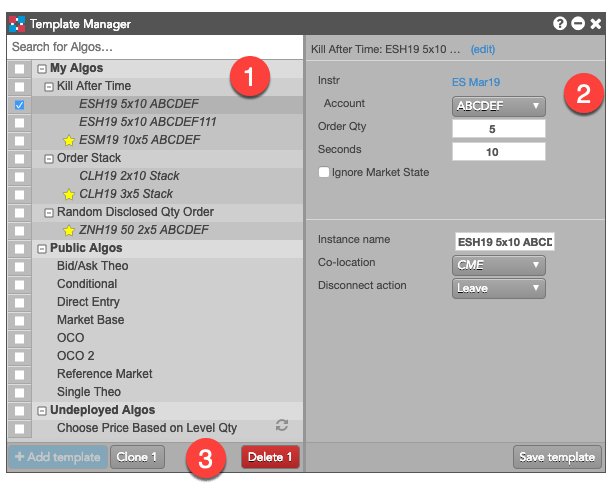Collapse Random Disclosed Qty Order node

48,213
